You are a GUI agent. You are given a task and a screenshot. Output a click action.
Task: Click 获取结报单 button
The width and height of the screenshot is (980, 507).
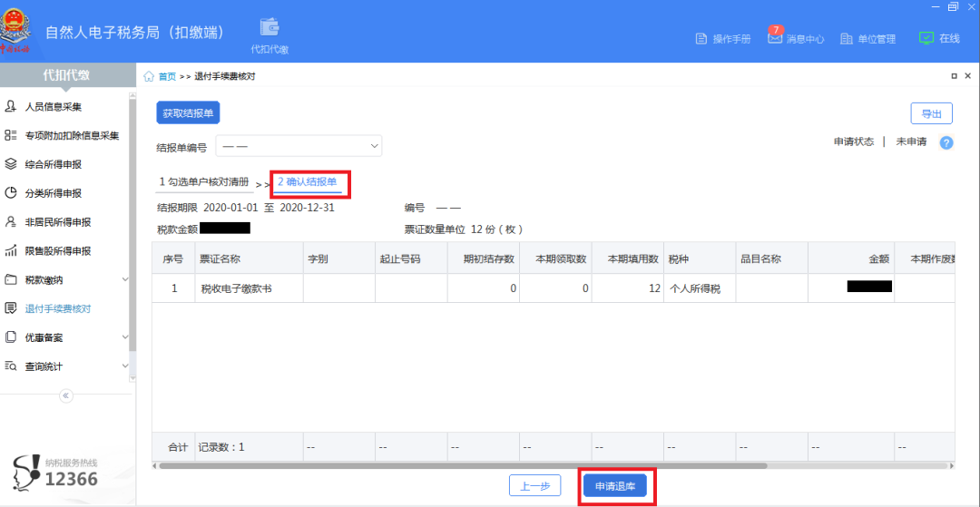(x=188, y=113)
